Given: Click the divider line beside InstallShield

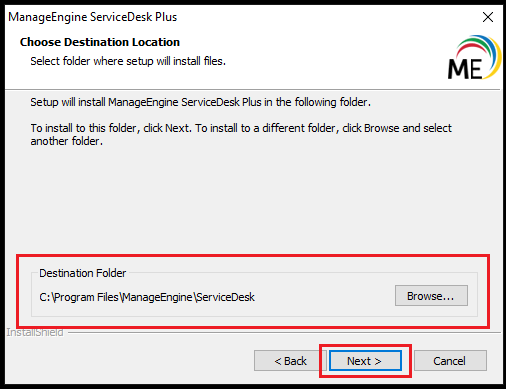Looking at the screenshot, I should click(x=284, y=332).
